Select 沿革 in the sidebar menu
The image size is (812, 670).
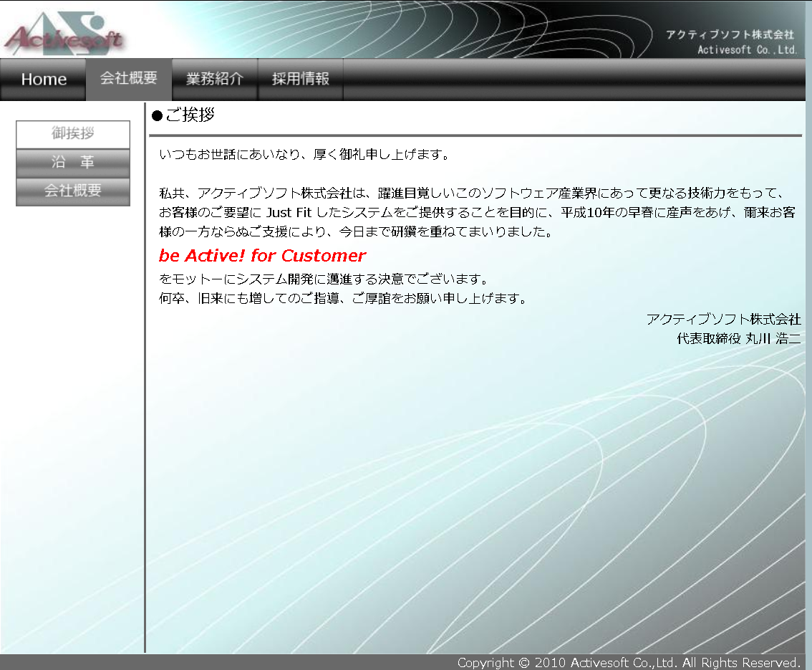pyautogui.click(x=72, y=163)
